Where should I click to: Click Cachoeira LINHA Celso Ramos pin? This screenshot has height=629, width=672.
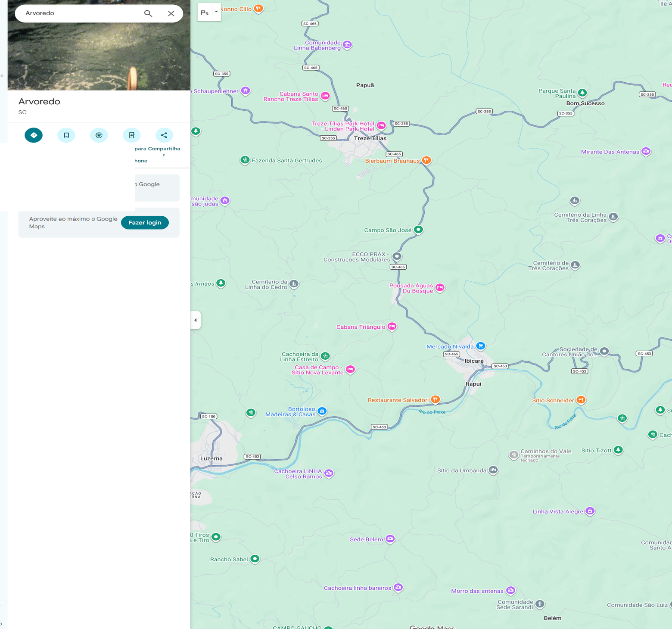coord(329,473)
